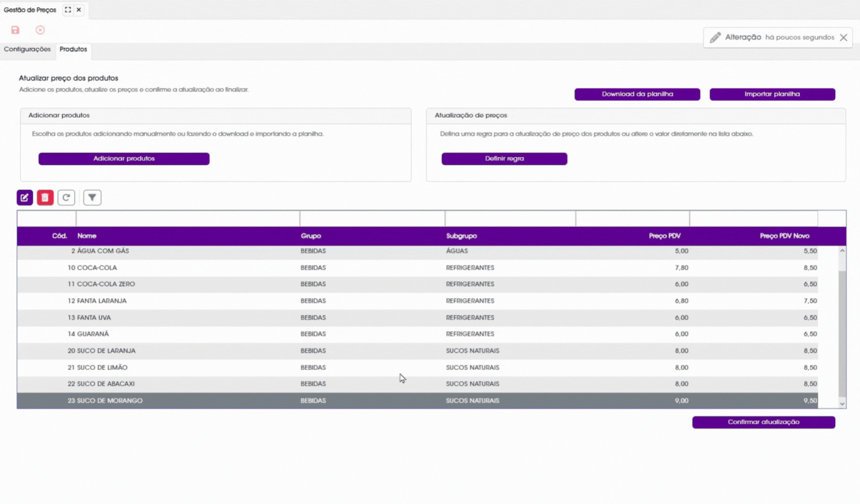Click new price 5,50 of ÁGUA COM GÁS
The height and width of the screenshot is (504, 860).
[x=810, y=251]
